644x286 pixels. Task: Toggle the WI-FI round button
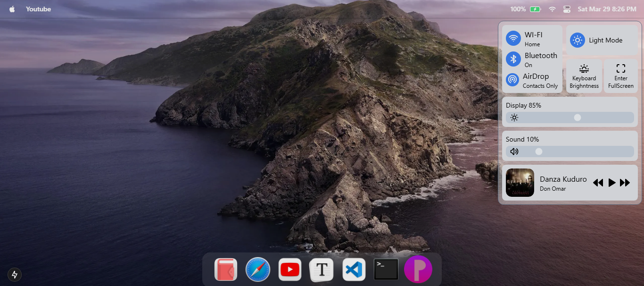(x=513, y=38)
